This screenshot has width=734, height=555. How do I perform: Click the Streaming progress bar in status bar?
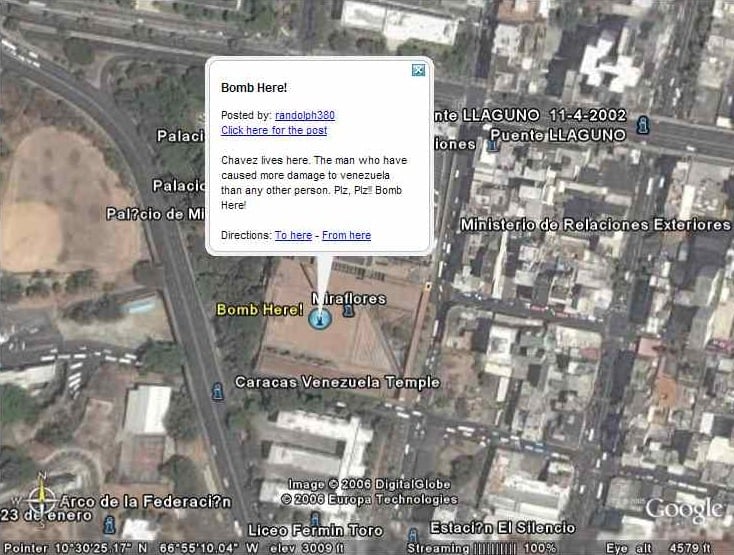pos(495,548)
